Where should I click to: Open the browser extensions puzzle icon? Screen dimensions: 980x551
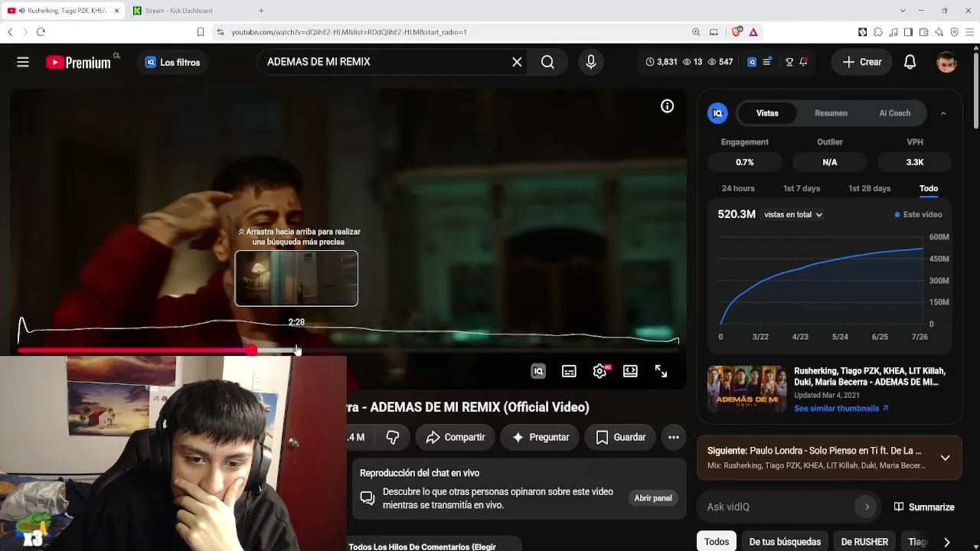[877, 32]
